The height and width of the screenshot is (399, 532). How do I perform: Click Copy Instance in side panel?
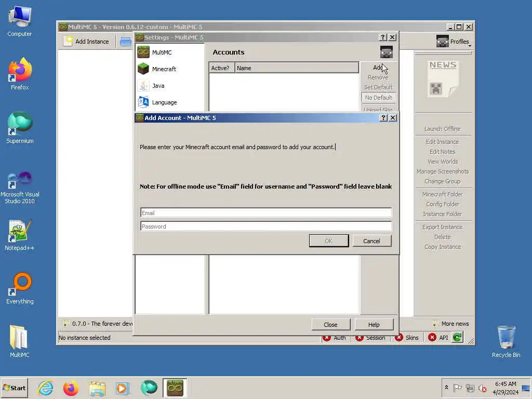click(443, 247)
